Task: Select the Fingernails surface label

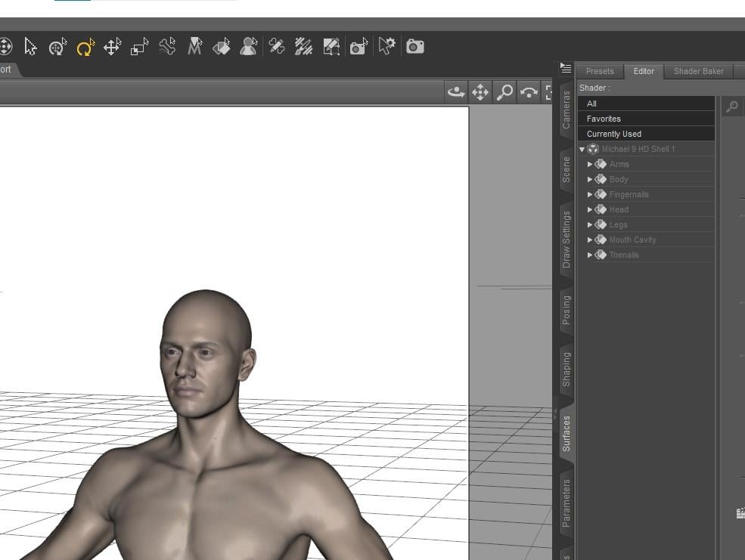Action: 629,194
